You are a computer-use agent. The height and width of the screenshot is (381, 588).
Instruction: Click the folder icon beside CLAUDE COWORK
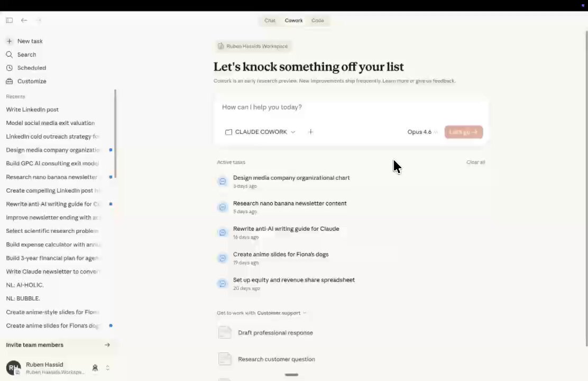point(228,132)
